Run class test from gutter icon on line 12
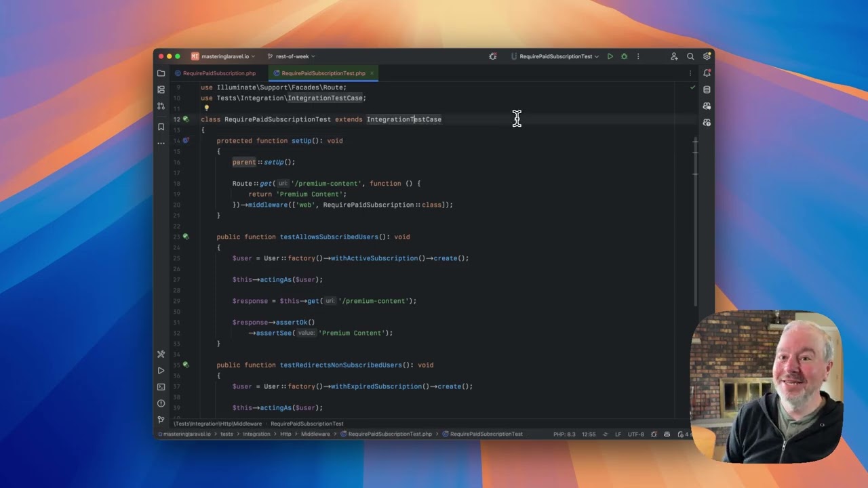868x488 pixels. 186,119
